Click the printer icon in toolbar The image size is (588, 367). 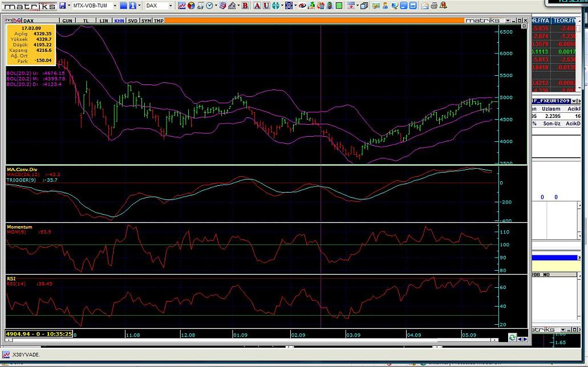pyautogui.click(x=434, y=6)
